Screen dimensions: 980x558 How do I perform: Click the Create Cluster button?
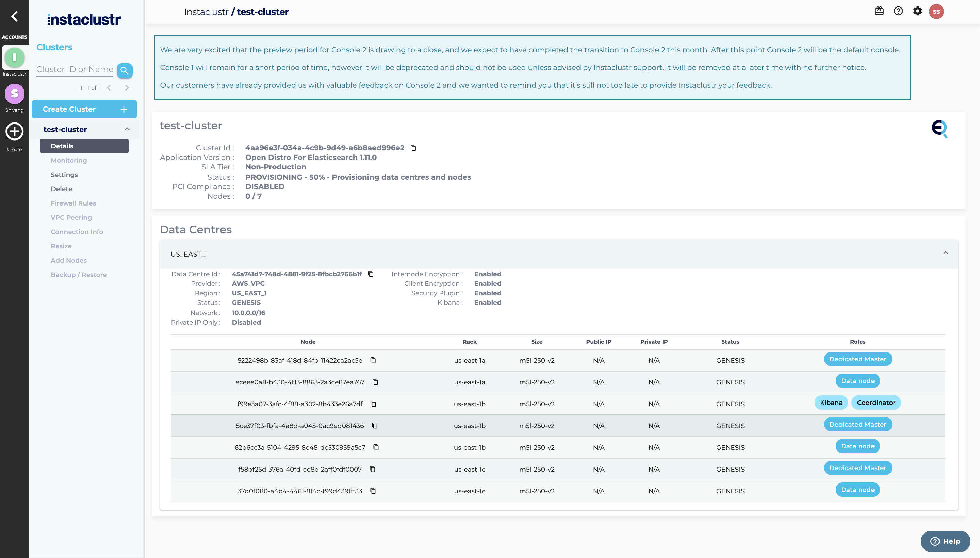pos(84,109)
